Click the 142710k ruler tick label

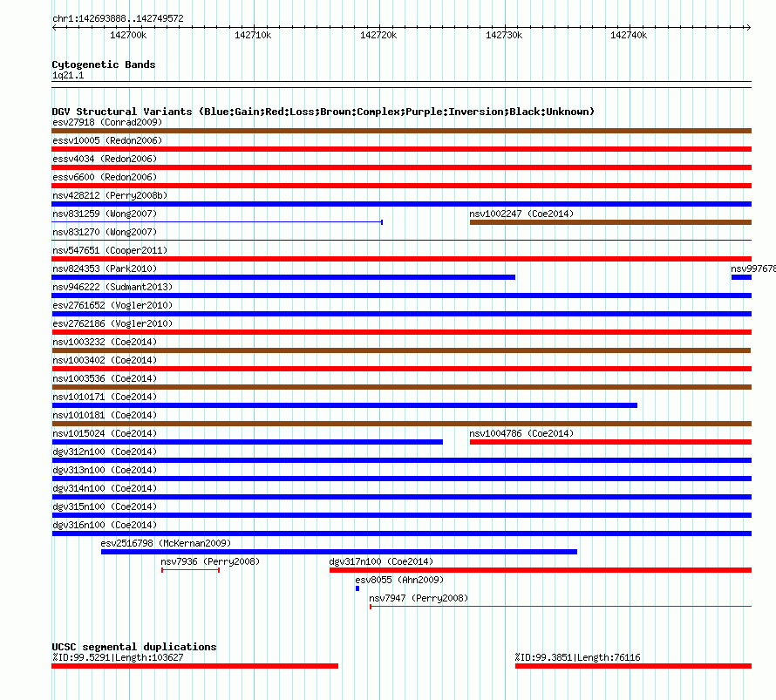point(253,35)
